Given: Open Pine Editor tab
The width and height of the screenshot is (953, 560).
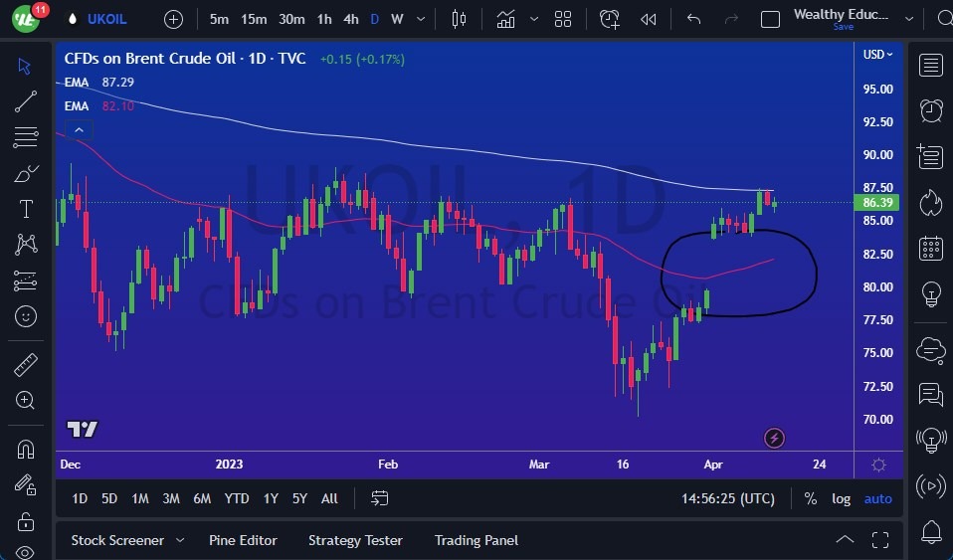Looking at the screenshot, I should pos(243,540).
